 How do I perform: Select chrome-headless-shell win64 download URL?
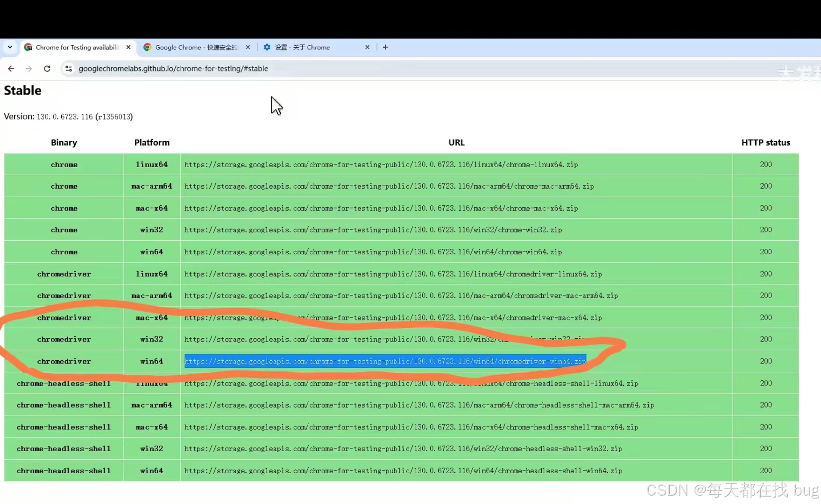pyautogui.click(x=403, y=470)
